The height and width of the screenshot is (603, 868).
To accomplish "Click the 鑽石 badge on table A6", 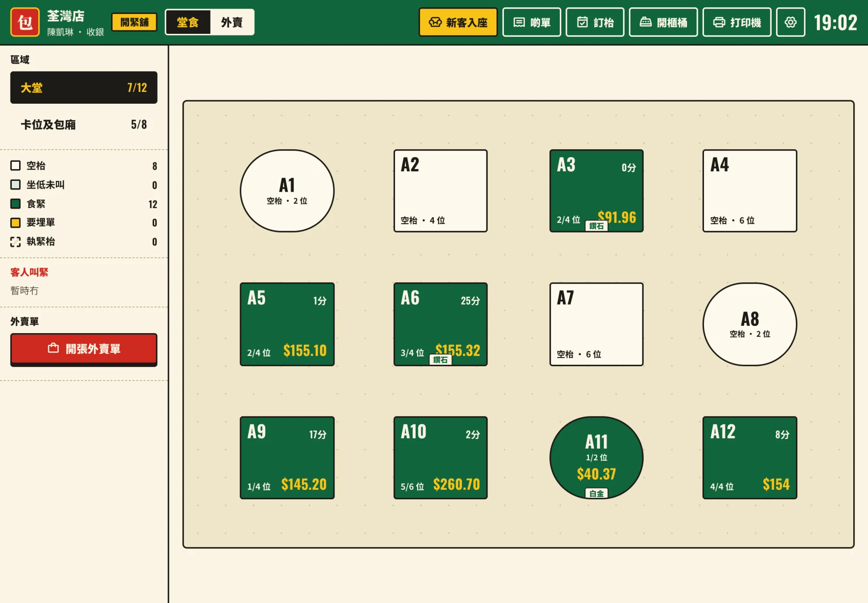I will pyautogui.click(x=440, y=360).
